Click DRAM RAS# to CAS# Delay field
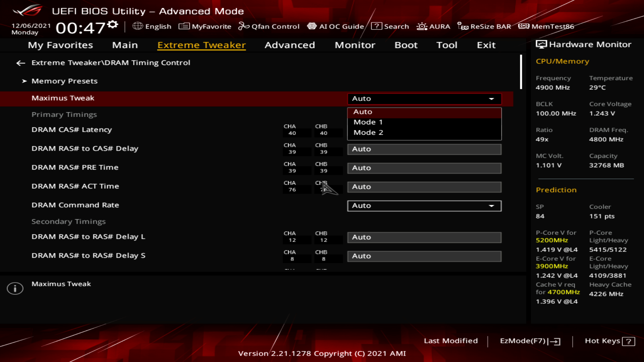 [x=424, y=149]
